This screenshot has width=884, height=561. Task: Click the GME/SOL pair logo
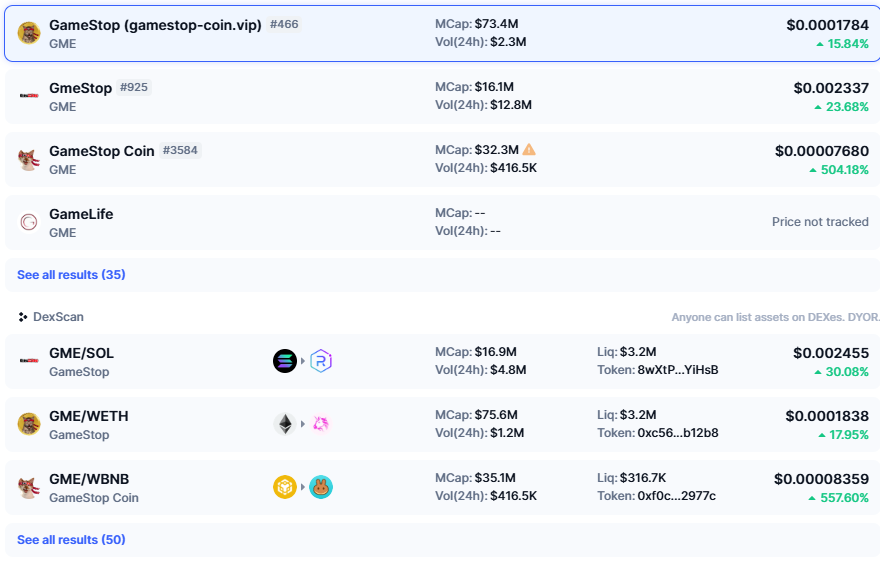pyautogui.click(x=29, y=361)
